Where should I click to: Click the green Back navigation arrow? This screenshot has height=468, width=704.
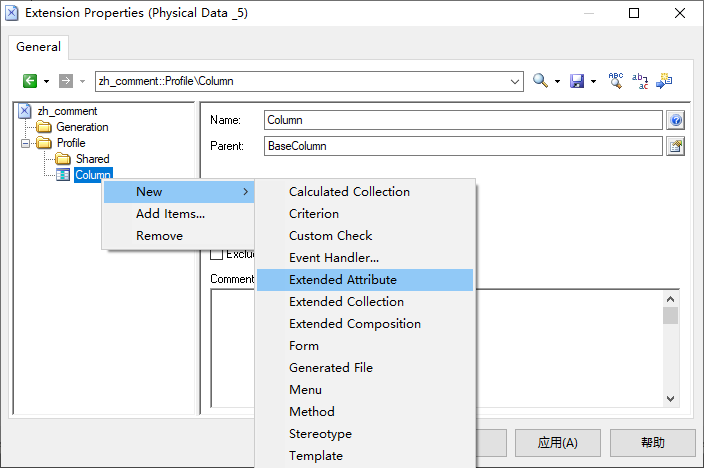30,81
